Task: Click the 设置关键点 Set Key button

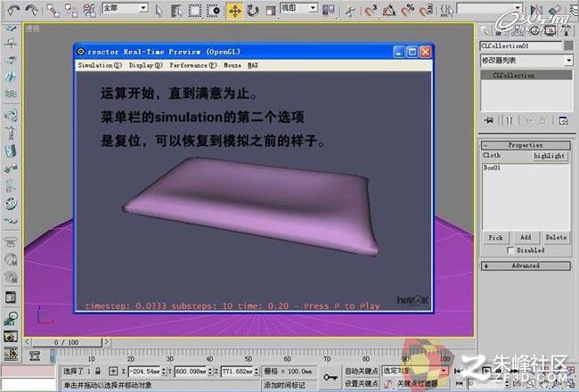Action: click(x=361, y=383)
